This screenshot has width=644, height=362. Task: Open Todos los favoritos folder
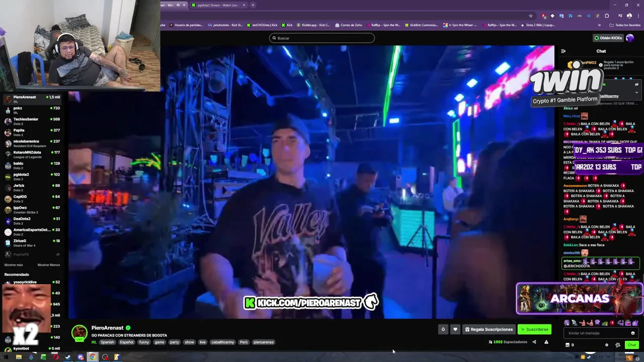[625, 25]
